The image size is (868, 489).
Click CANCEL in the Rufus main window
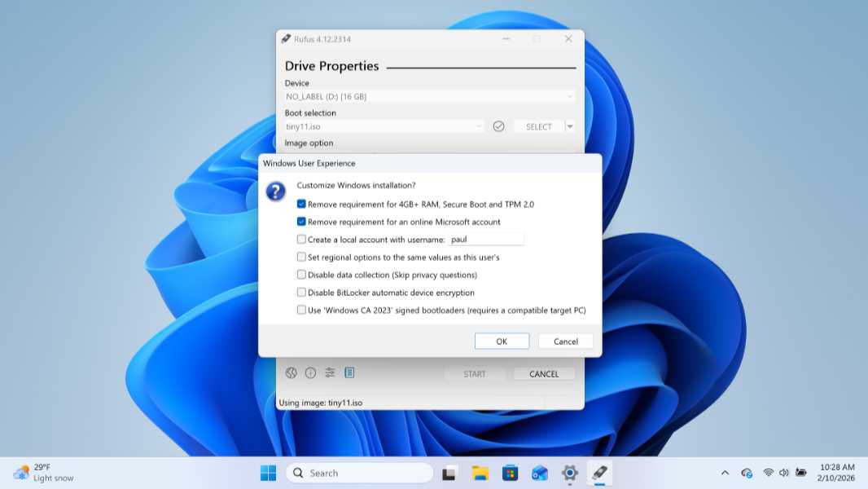[x=544, y=373]
